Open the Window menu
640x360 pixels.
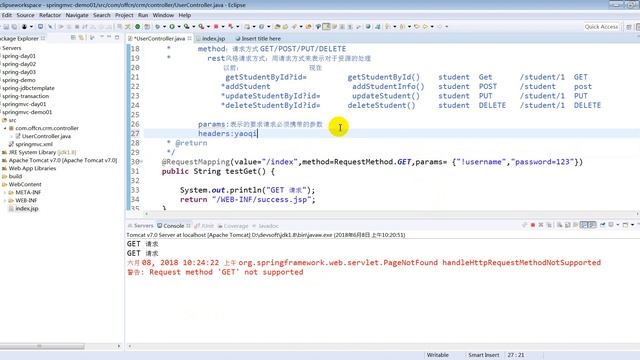tap(163, 15)
